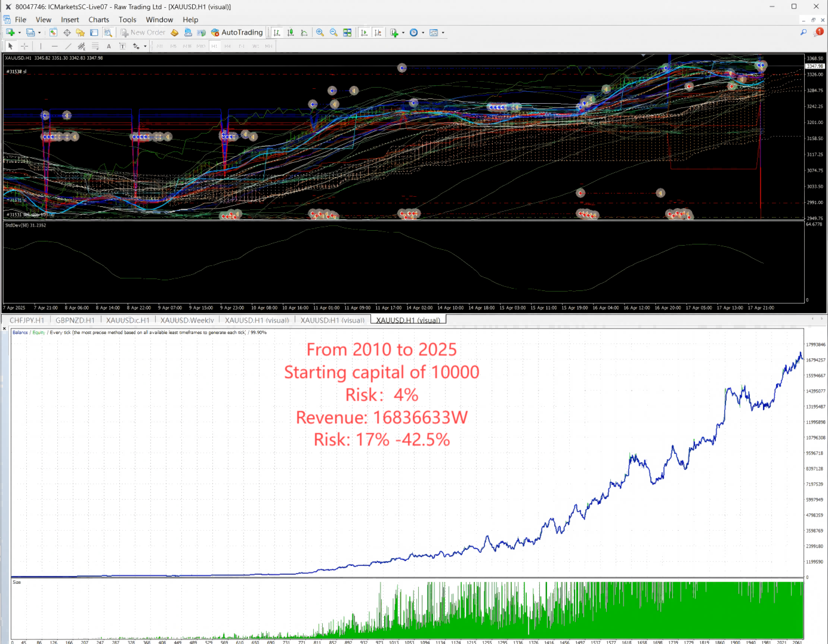
Task: Open the Help menu
Action: point(190,20)
